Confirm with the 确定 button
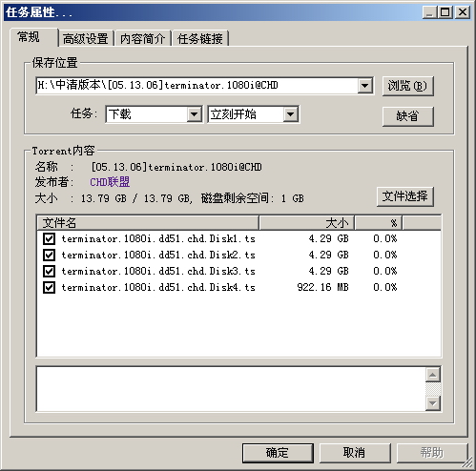Image resolution: width=476 pixels, height=471 pixels. pos(278,453)
